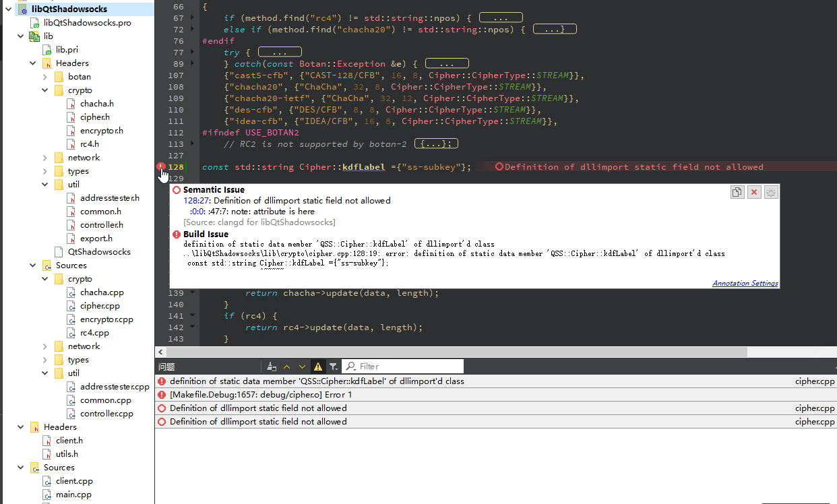Select the Makefile.Debug:1657 Error 1 issue
The image size is (837, 504).
[x=495, y=395]
